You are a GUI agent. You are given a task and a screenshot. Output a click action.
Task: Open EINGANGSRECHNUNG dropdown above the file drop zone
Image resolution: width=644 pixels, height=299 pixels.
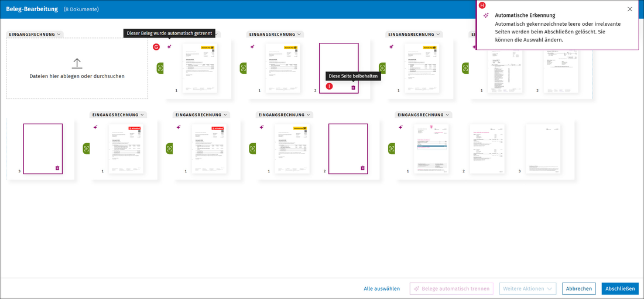pos(35,34)
